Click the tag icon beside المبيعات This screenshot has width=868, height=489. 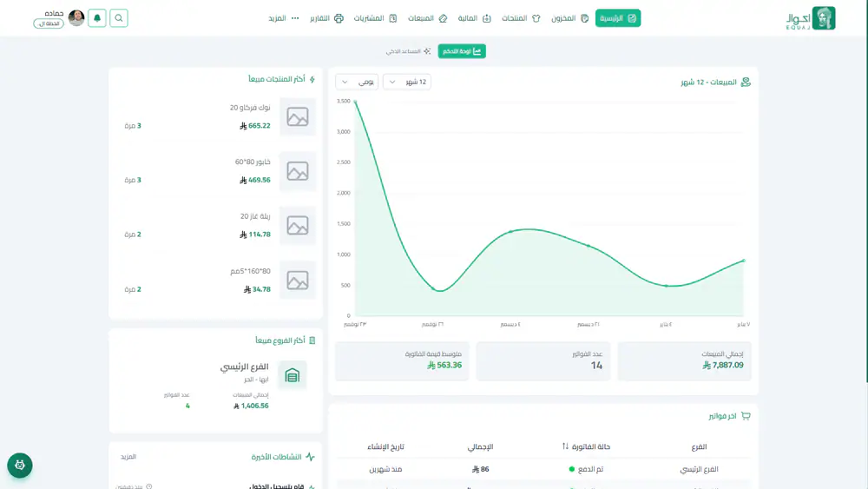tap(443, 18)
